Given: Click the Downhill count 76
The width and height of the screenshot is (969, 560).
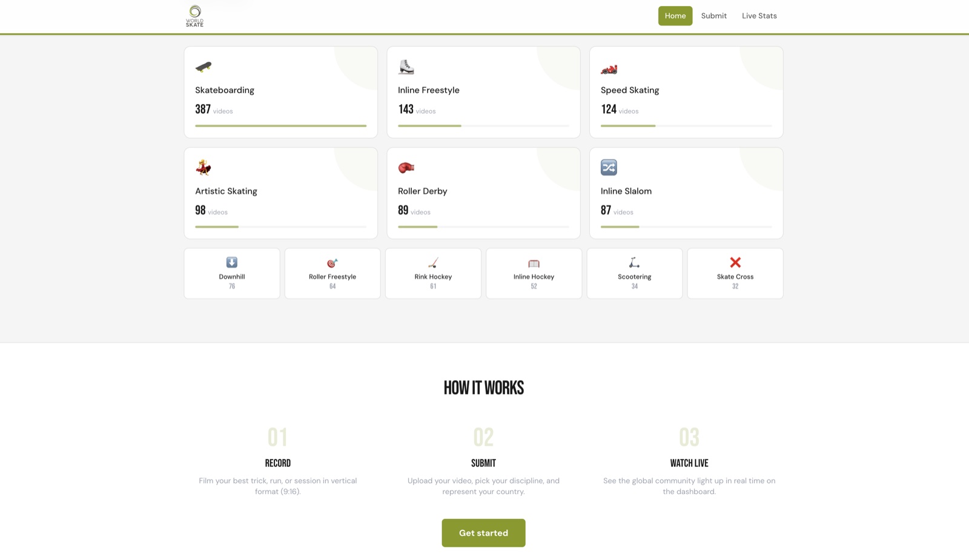Looking at the screenshot, I should [232, 286].
